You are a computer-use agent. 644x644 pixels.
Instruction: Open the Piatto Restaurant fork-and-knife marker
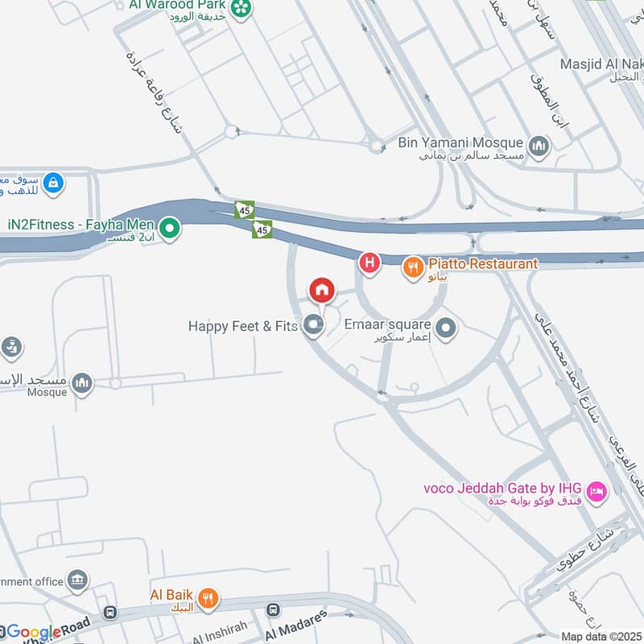coord(413,268)
